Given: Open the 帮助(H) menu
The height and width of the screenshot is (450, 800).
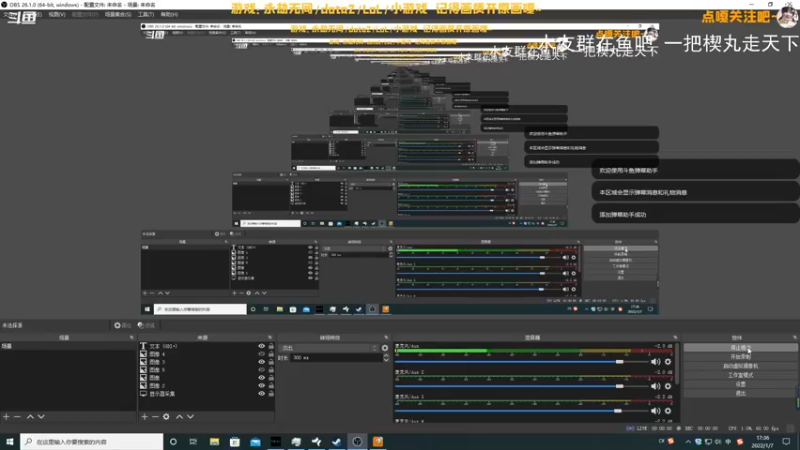Looking at the screenshot, I should coord(169,14).
